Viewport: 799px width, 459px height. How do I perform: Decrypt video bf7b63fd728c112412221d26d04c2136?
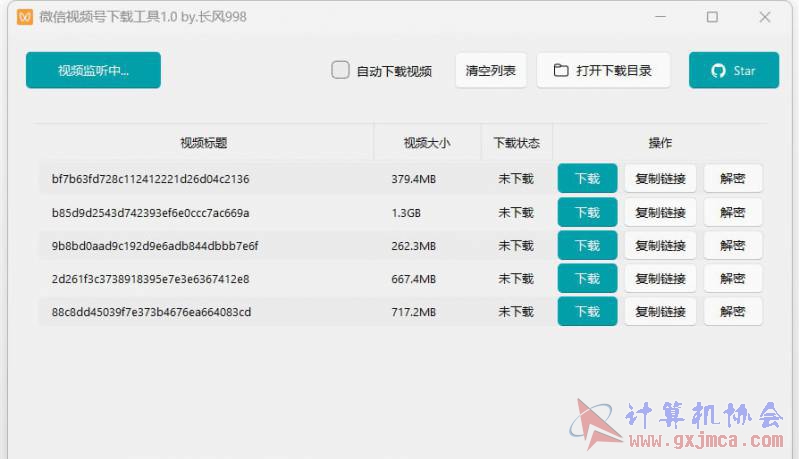(x=733, y=178)
